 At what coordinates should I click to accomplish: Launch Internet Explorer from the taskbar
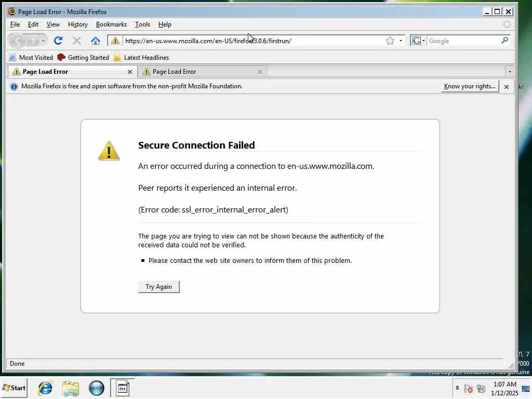coord(45,388)
